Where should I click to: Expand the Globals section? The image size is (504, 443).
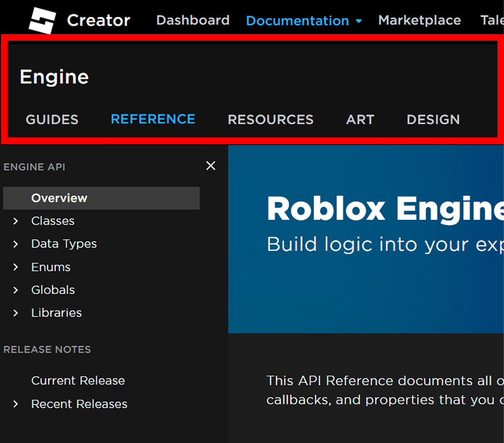point(53,290)
